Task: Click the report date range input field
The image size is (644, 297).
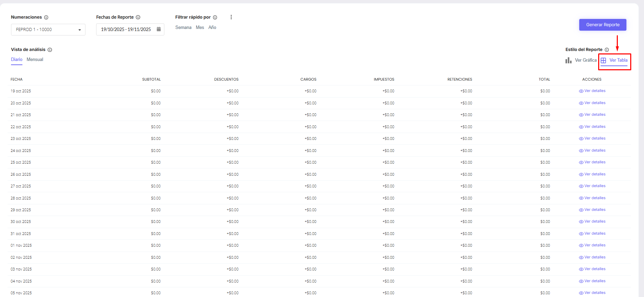Action: coord(126,30)
